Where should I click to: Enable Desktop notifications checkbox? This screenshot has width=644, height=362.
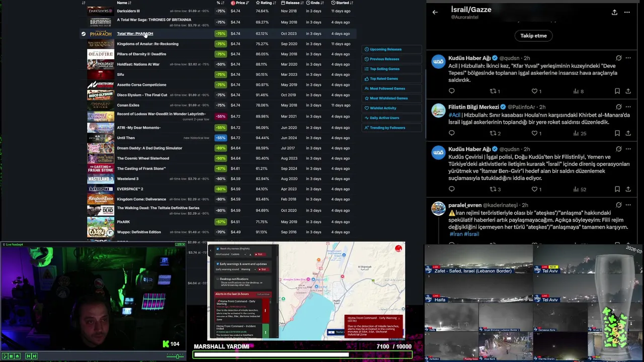click(218, 279)
